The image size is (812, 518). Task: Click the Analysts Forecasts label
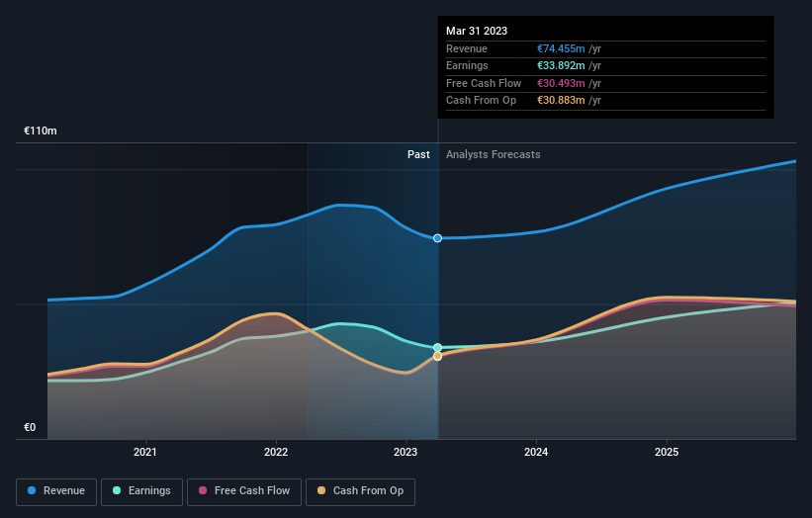click(493, 154)
